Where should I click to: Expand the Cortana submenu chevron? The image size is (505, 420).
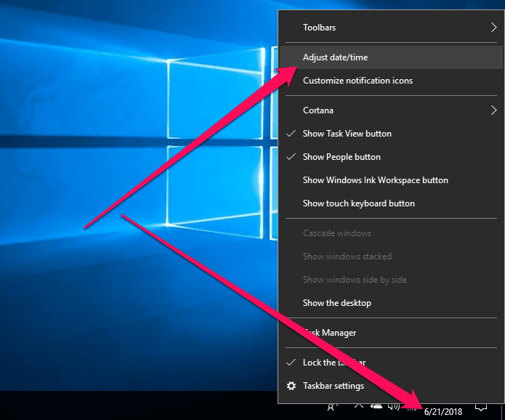point(493,110)
